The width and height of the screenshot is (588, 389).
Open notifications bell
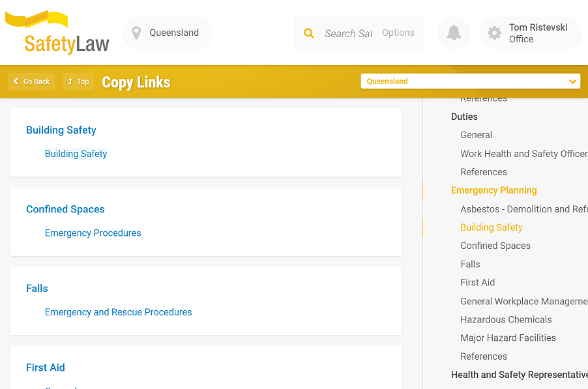pyautogui.click(x=454, y=33)
